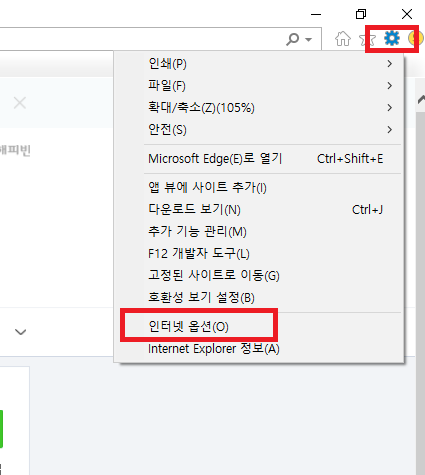Screen dimensions: 425x475
Task: Launch F12 개발자 도구(L)
Action: pos(259,253)
